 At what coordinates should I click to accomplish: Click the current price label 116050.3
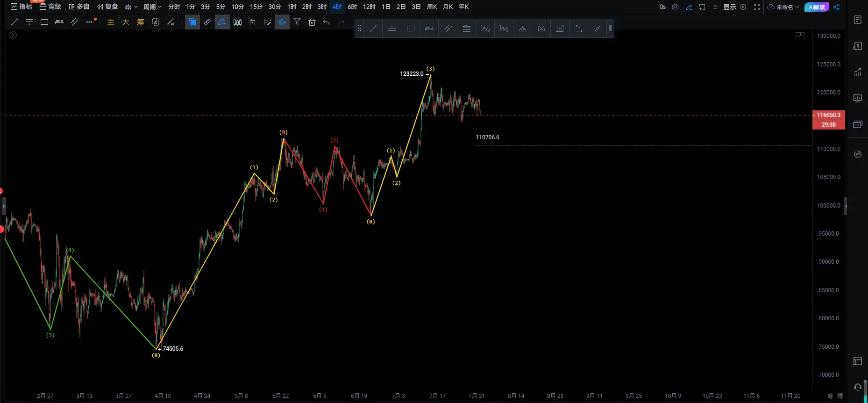pos(829,115)
